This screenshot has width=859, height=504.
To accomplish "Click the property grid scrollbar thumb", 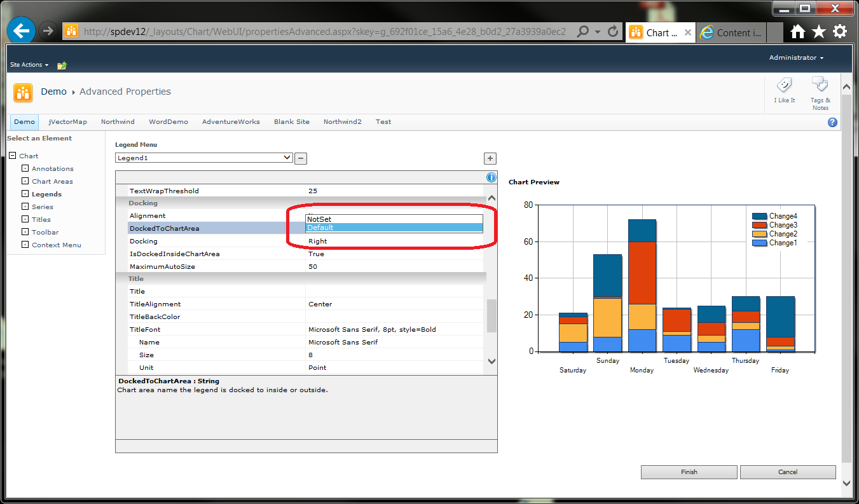I will 491,316.
